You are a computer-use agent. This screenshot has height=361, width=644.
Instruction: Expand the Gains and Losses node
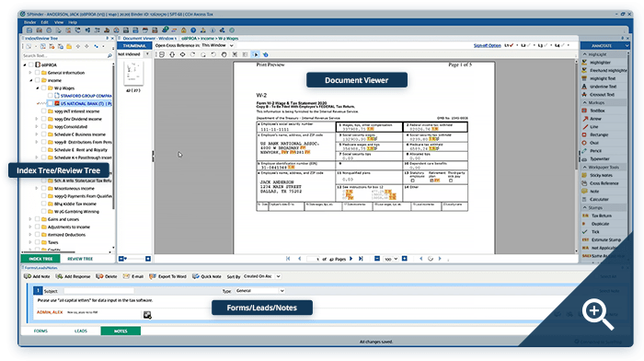tap(30, 219)
